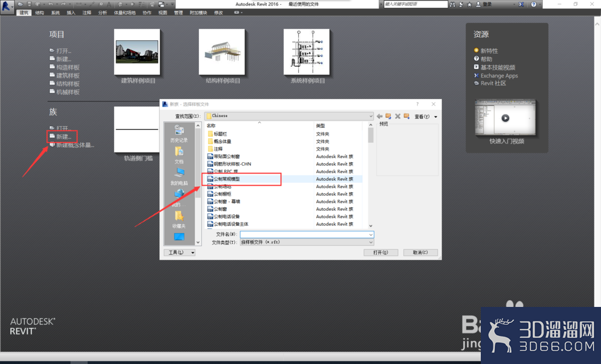Viewport: 601px width, 364px height.
Task: Click the Text 'A' tool in quick access toolbar
Action: point(109,4)
